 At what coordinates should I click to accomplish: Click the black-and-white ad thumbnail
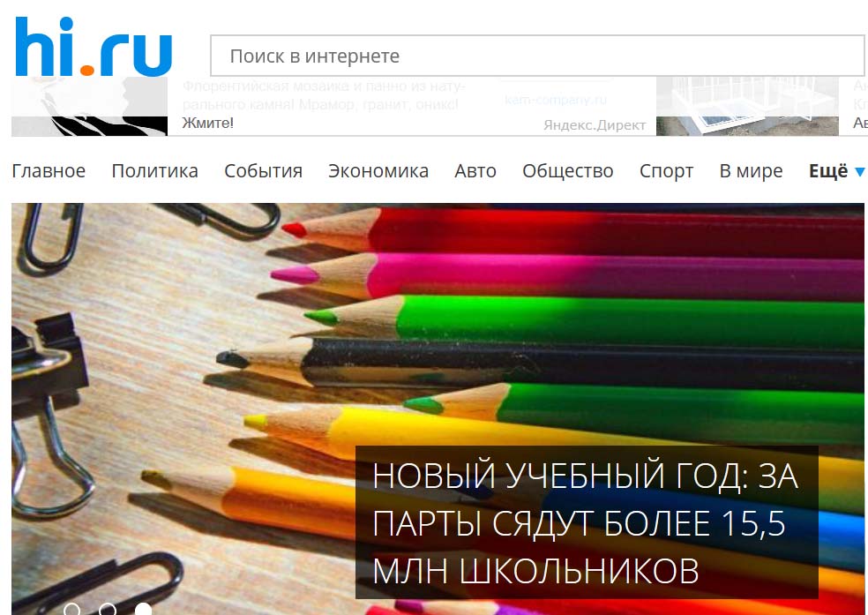[x=90, y=106]
